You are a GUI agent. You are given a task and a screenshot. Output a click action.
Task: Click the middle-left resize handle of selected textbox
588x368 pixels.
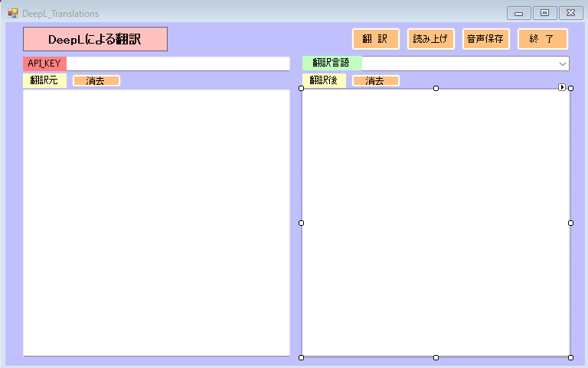(301, 223)
